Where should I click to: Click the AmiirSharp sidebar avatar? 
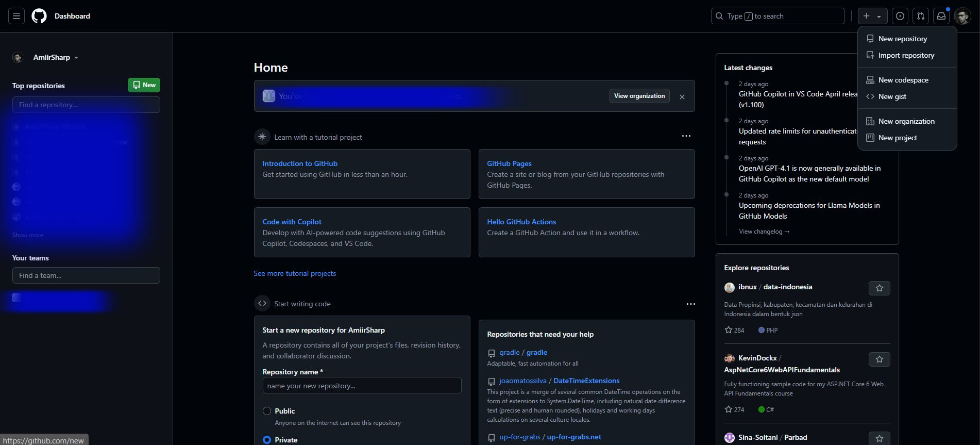tap(18, 58)
